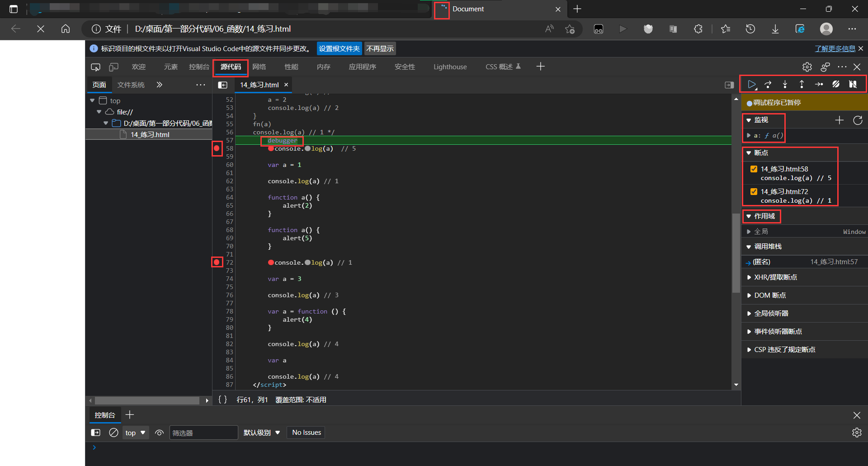Switch to 网络 Network tab
The width and height of the screenshot is (868, 466).
259,67
